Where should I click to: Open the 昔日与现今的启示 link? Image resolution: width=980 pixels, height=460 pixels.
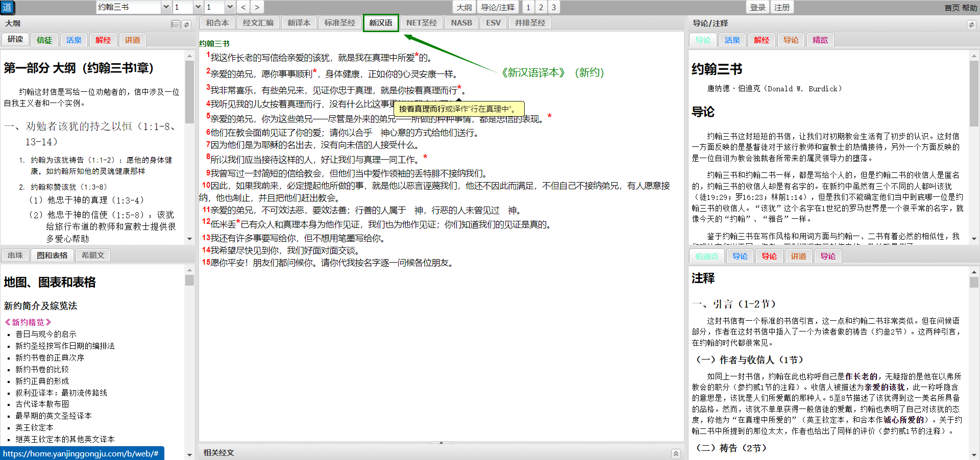(46, 334)
